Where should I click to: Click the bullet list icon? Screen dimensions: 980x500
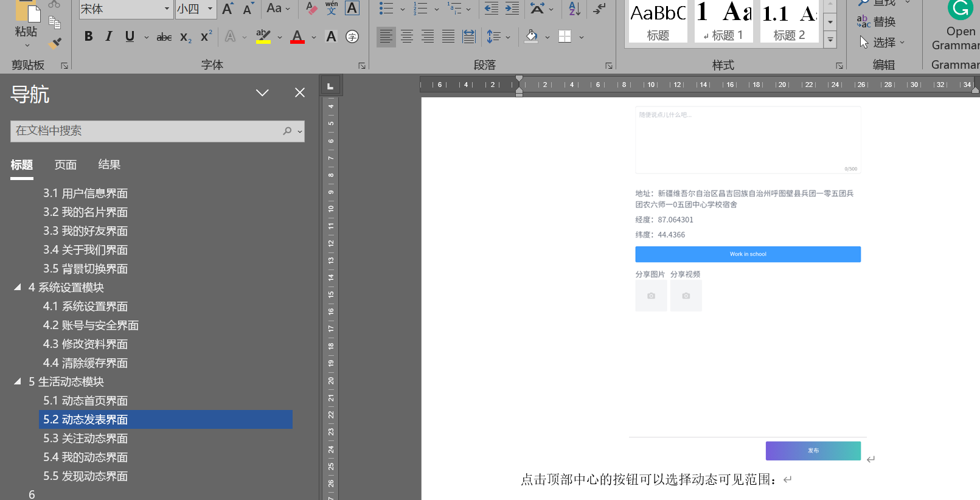click(x=386, y=9)
